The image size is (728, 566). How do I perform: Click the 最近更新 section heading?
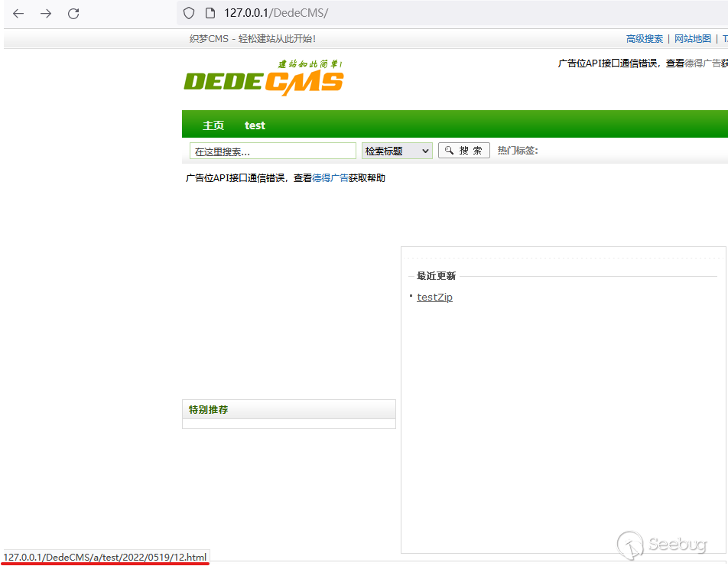[436, 276]
